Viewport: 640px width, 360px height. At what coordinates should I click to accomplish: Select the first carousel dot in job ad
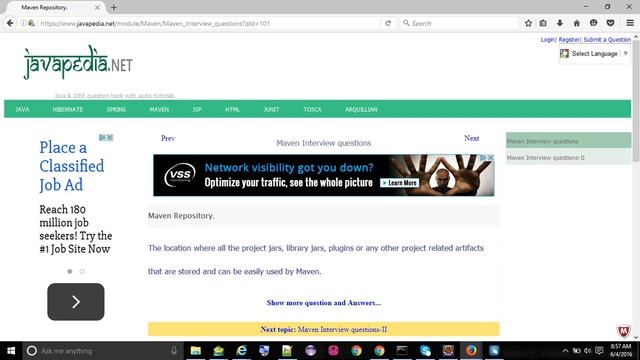(x=70, y=271)
